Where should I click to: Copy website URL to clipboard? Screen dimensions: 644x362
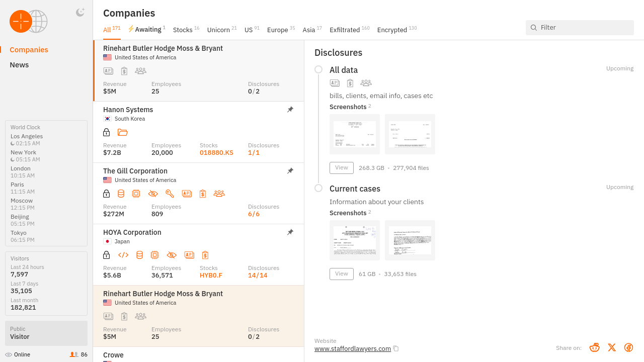(396, 348)
